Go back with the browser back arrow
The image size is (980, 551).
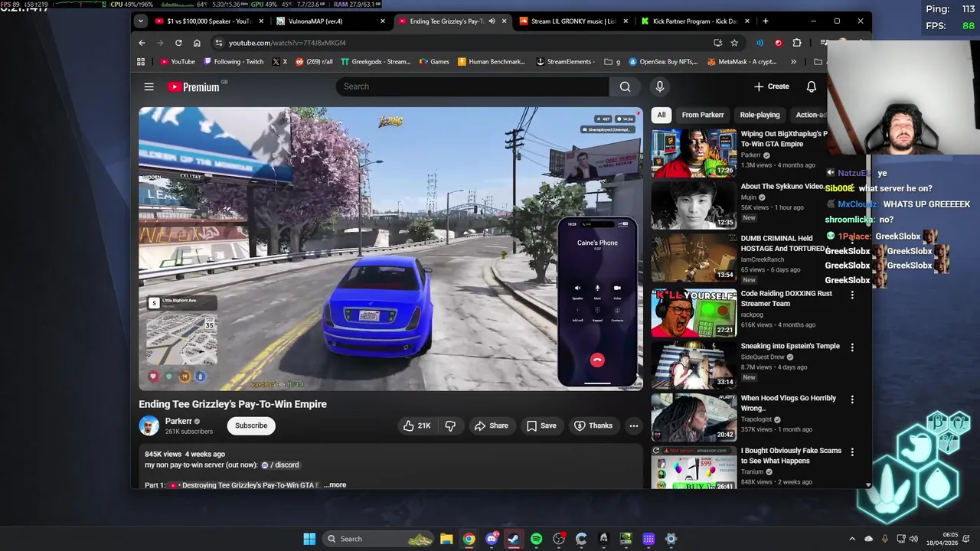[x=142, y=43]
